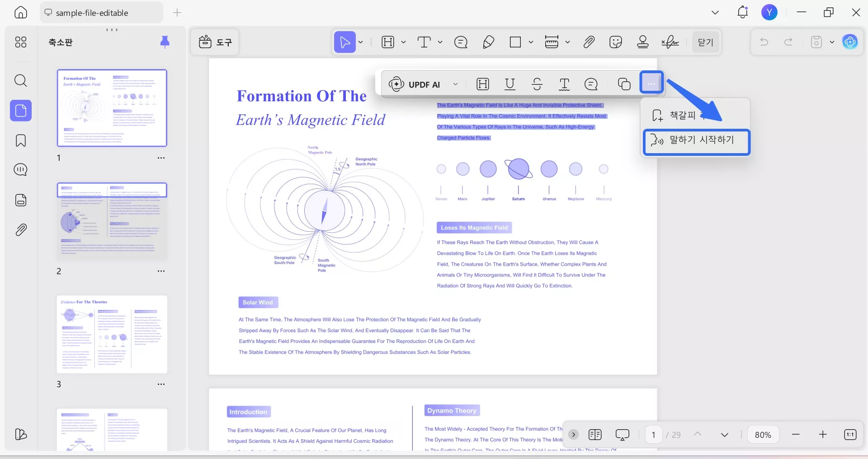The image size is (868, 459).
Task: Open the comments panel icon
Action: tap(21, 170)
